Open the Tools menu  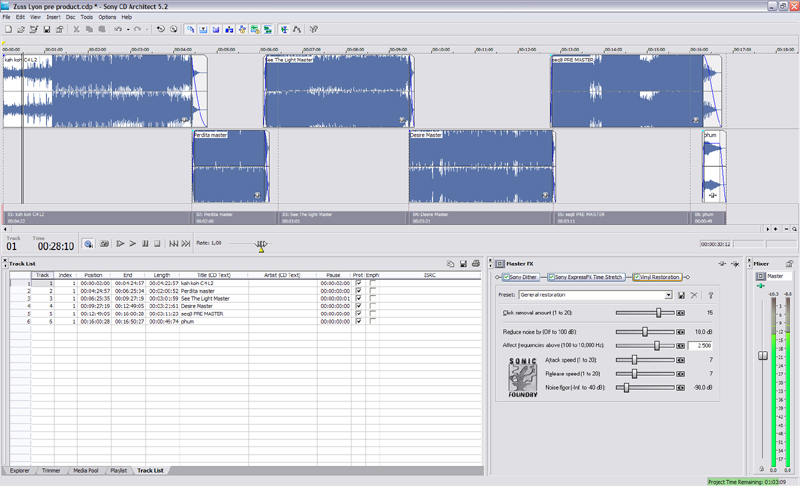[x=87, y=17]
